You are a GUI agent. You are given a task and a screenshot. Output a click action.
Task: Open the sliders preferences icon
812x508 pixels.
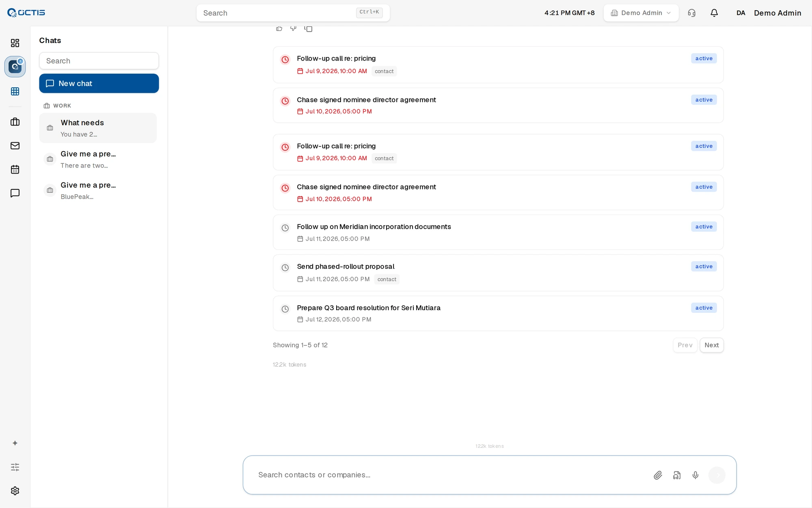(15, 467)
